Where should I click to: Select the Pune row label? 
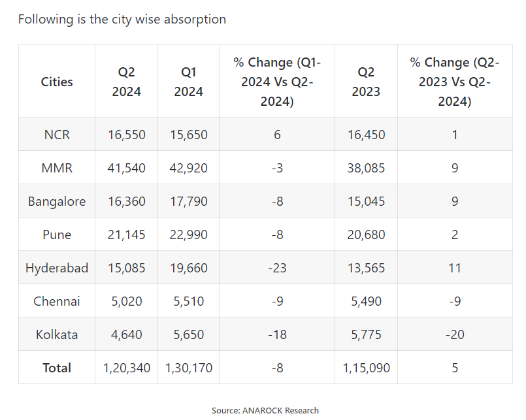click(x=57, y=234)
